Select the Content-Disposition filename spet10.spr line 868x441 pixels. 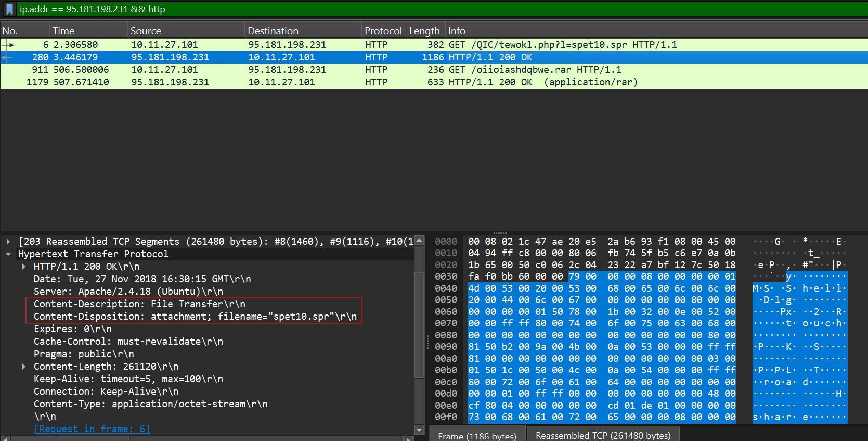pyautogui.click(x=195, y=317)
